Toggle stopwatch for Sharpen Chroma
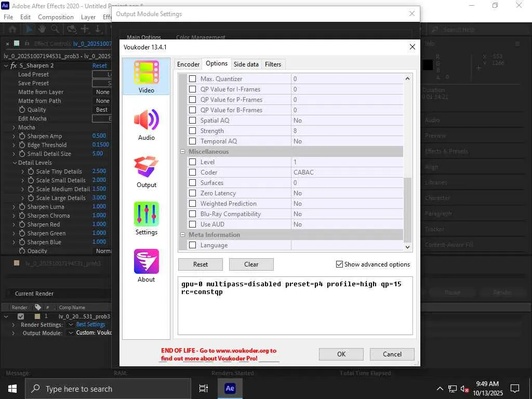The width and height of the screenshot is (532, 399). click(22, 216)
